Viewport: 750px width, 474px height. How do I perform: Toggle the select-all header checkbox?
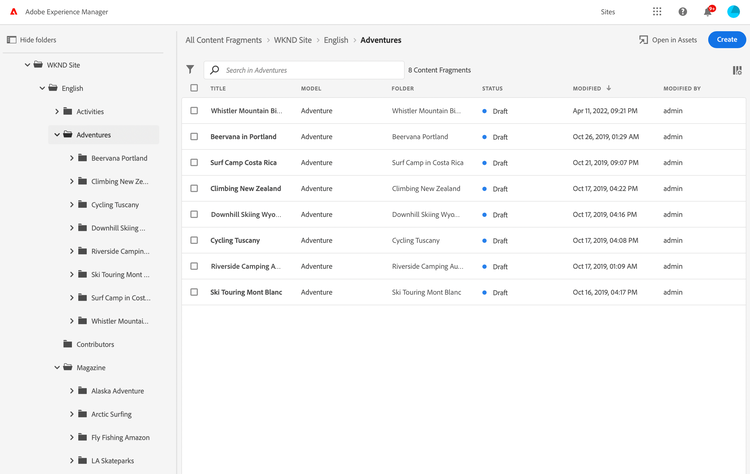[194, 88]
